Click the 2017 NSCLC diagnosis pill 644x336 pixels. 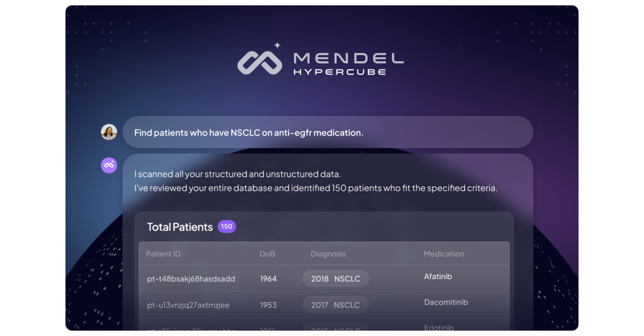[335, 304]
